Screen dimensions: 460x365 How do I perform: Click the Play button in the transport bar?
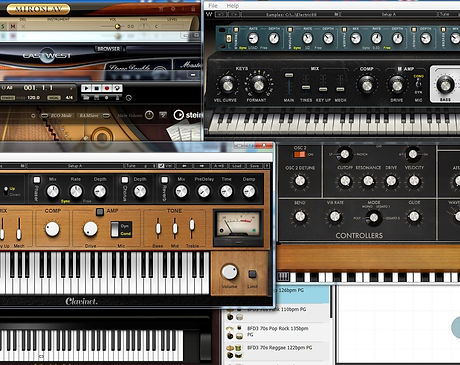click(86, 88)
